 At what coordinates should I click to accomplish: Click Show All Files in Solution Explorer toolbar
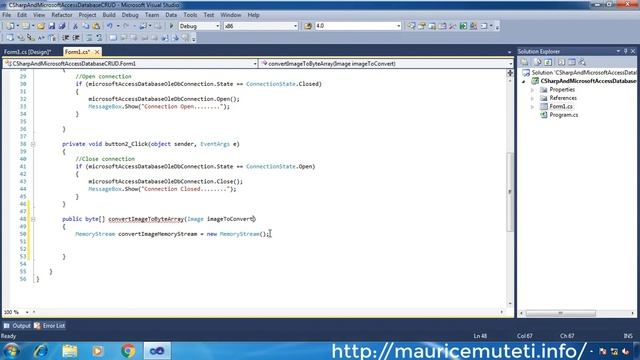click(x=537, y=62)
